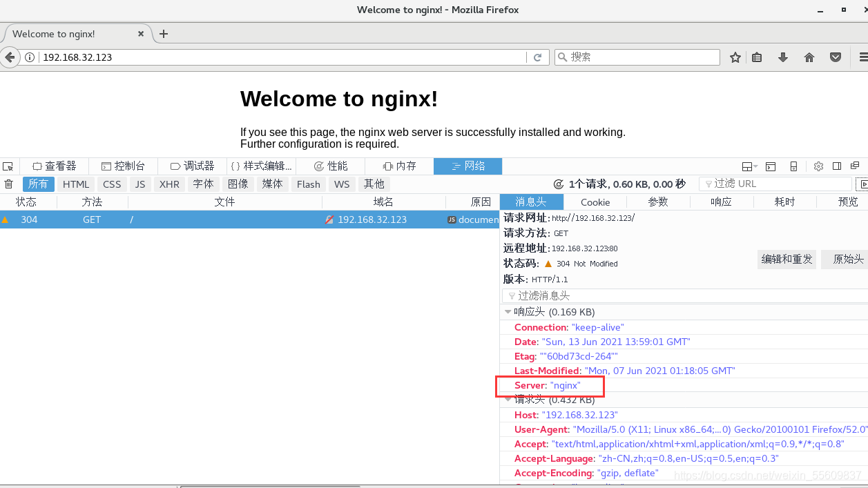Screen dimensions: 868x488
Task: Open Firefox hamburger menu
Action: click(862, 57)
